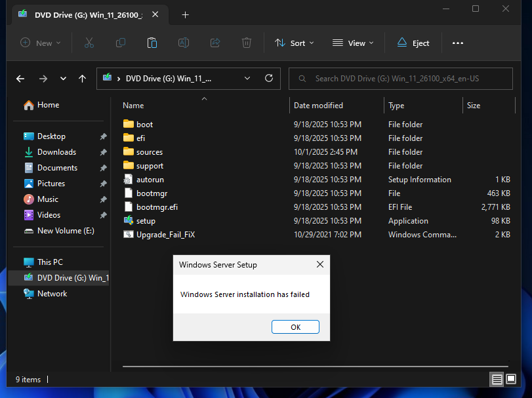Open the See more three-dot menu

click(x=458, y=43)
